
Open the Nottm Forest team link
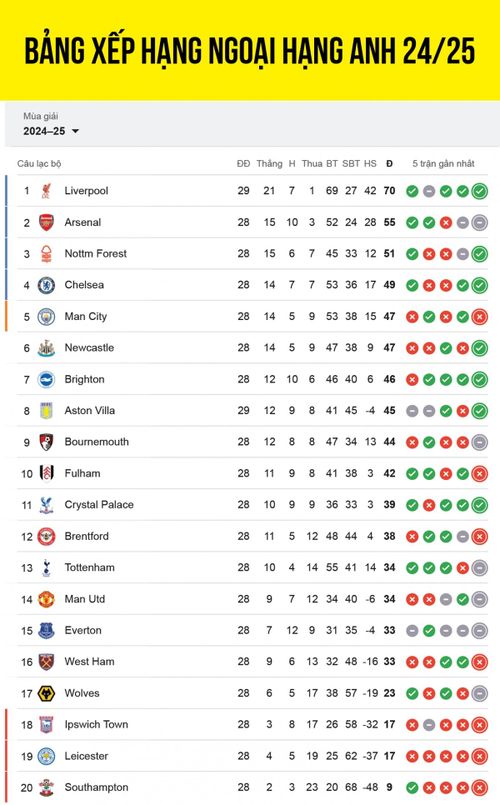pyautogui.click(x=95, y=254)
